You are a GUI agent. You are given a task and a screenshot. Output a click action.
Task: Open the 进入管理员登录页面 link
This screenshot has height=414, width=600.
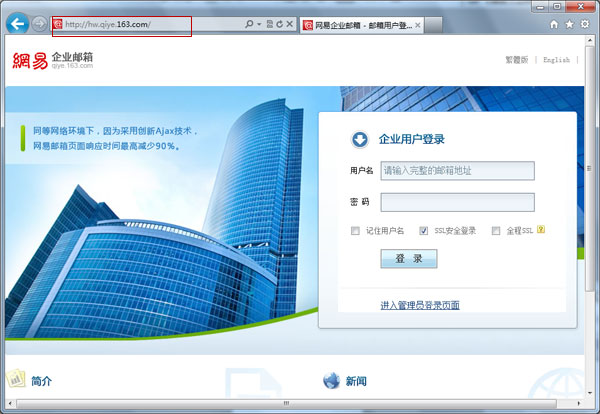point(420,305)
